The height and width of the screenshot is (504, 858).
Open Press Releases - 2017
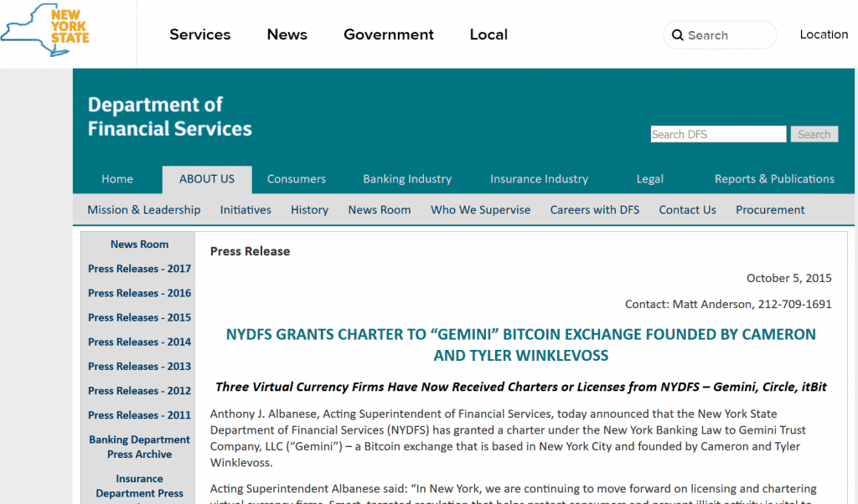point(140,269)
